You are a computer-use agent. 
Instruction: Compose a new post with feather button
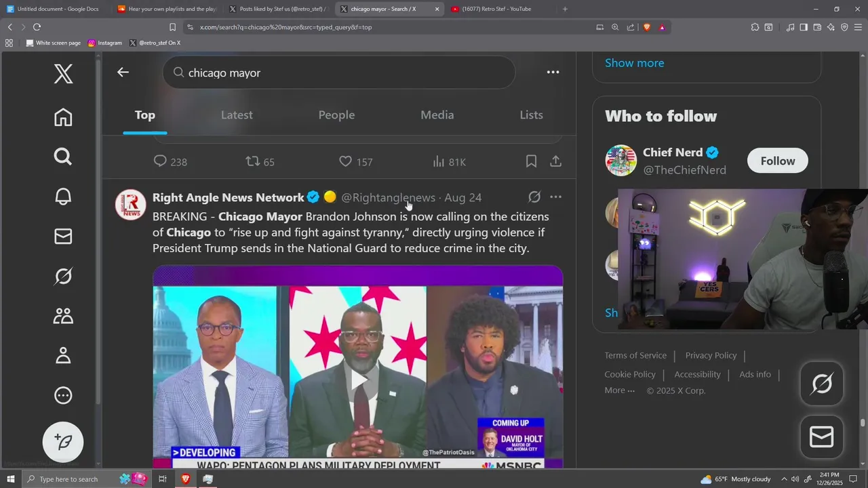pos(63,442)
